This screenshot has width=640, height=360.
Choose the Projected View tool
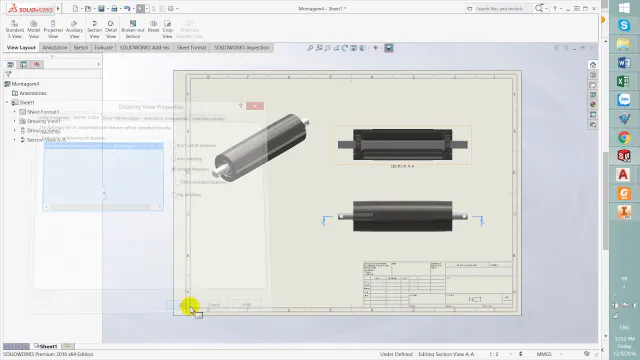(x=53, y=29)
